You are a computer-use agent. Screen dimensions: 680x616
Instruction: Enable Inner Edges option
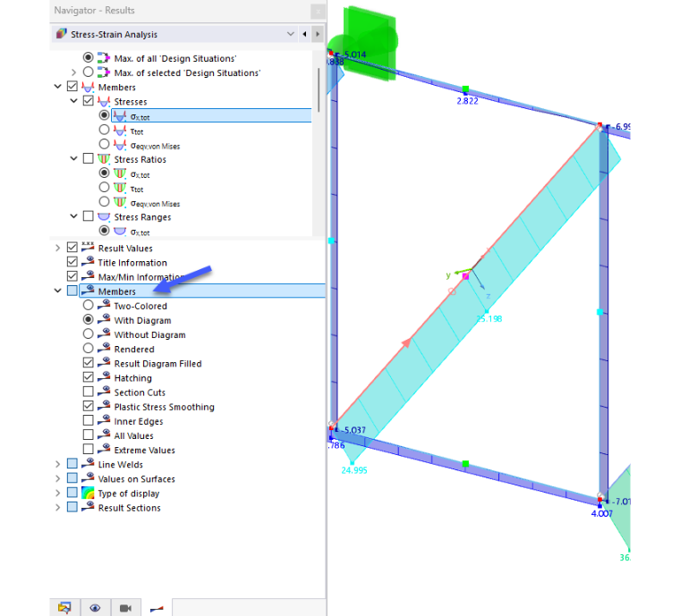tap(88, 420)
